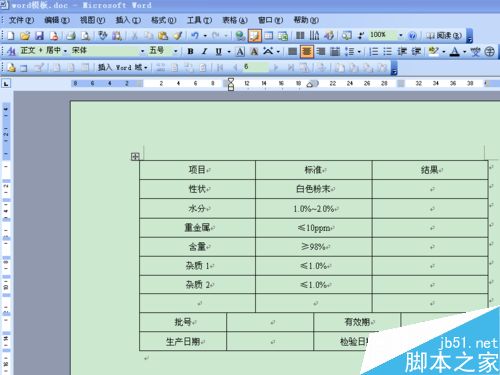Insert Excel worksheet icon

283,35
